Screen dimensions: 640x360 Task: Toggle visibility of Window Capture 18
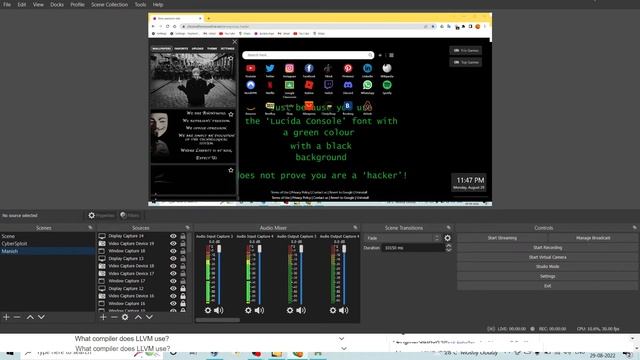point(173,251)
